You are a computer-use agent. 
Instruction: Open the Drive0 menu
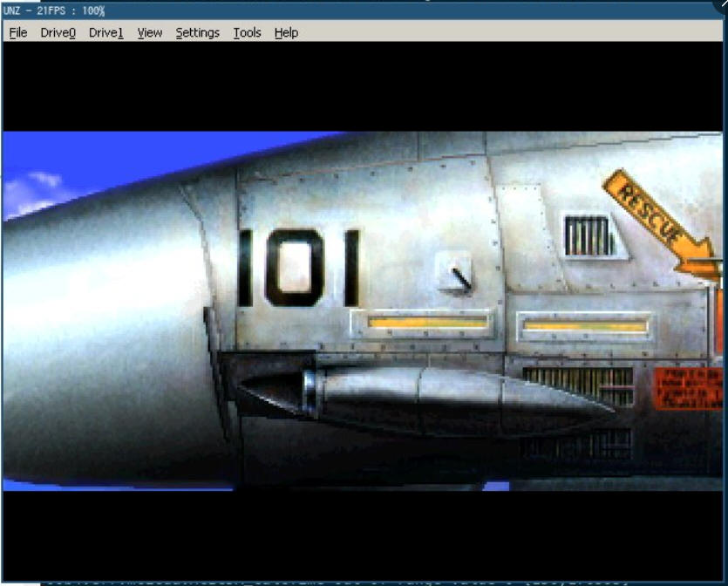pyautogui.click(x=58, y=33)
